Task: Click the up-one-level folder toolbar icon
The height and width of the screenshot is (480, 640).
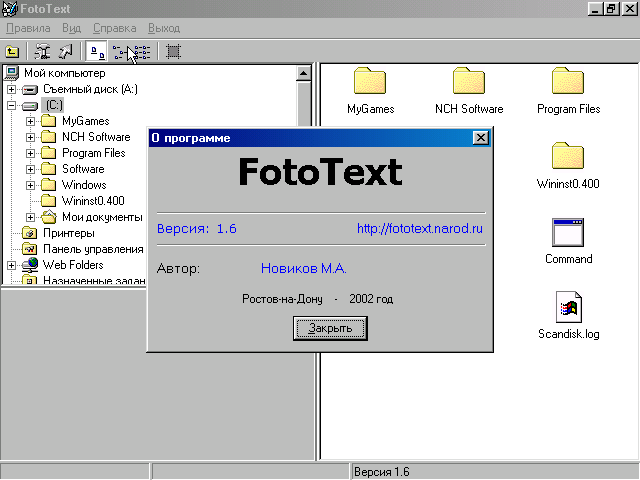Action: (12, 51)
